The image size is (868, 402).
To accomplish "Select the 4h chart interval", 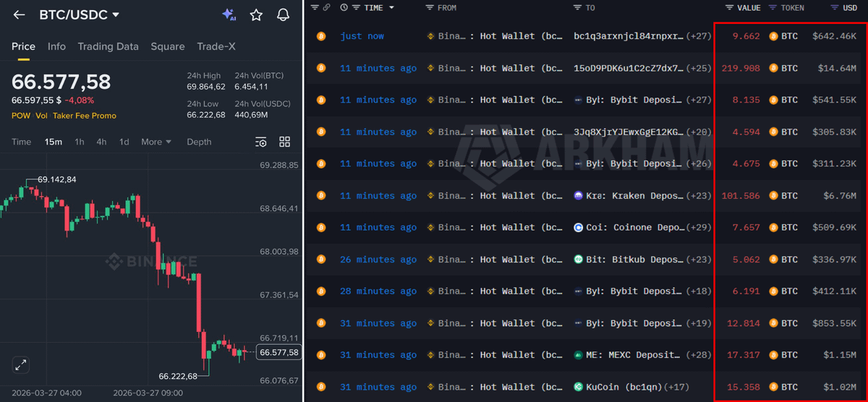I will (101, 142).
